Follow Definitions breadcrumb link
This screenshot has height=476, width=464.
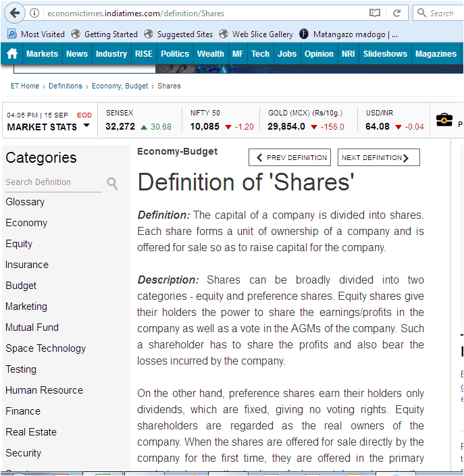pos(66,86)
